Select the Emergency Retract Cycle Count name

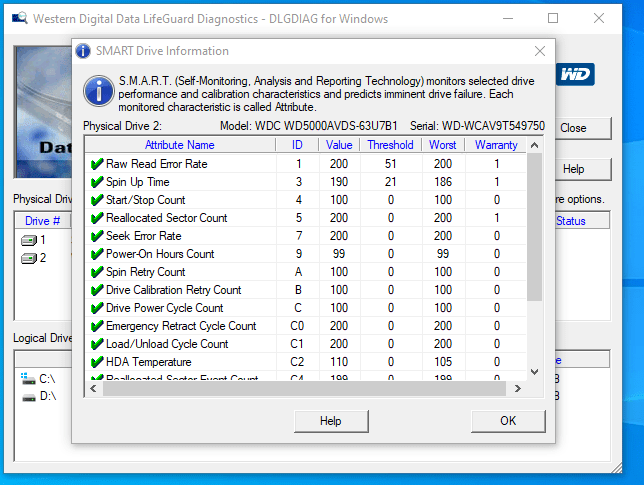coord(181,326)
